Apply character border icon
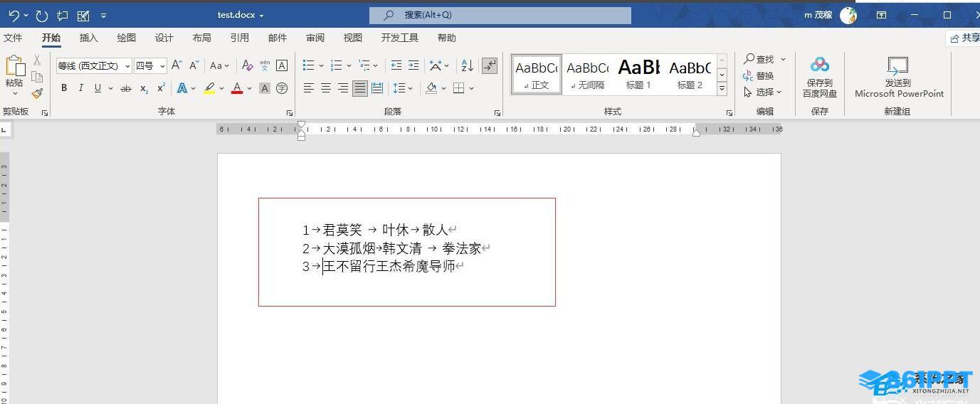The image size is (980, 404). coord(282,65)
